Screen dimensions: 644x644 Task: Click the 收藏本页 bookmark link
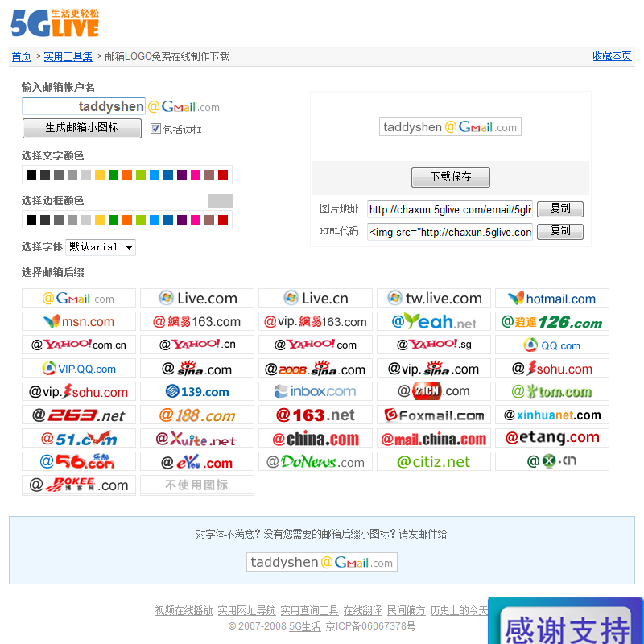click(612, 56)
